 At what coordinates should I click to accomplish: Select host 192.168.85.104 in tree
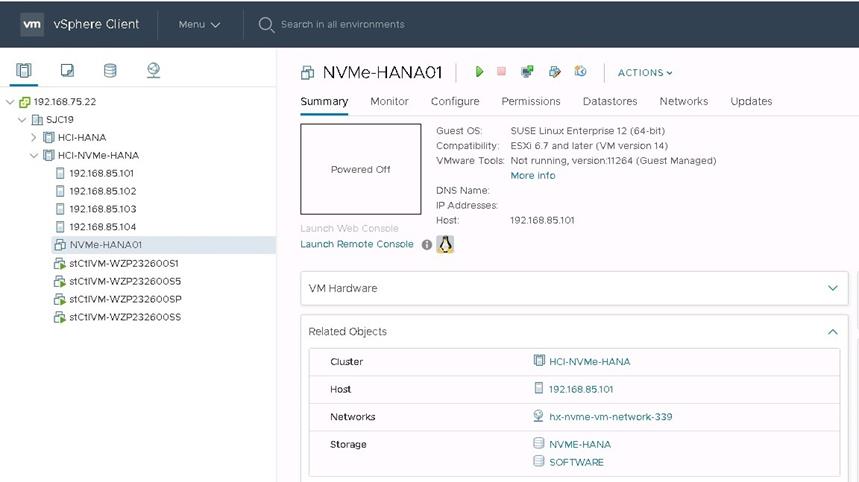click(102, 227)
